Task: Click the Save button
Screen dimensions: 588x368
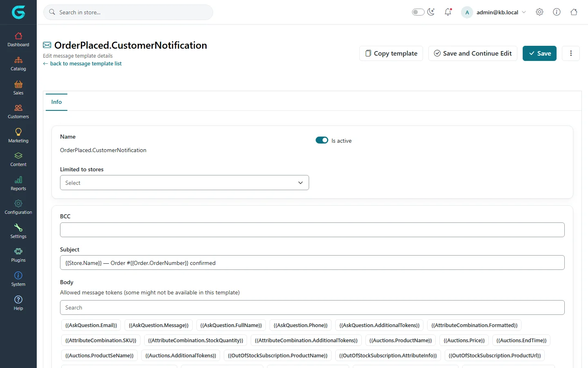Action: [539, 53]
